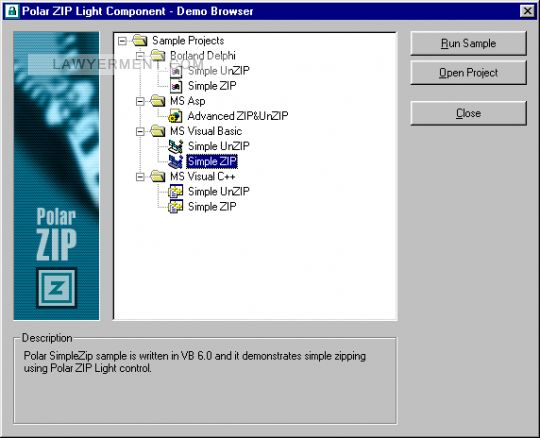
Task: Click the Advanced ZIP&UnZIP ASP file icon
Action: [x=175, y=116]
